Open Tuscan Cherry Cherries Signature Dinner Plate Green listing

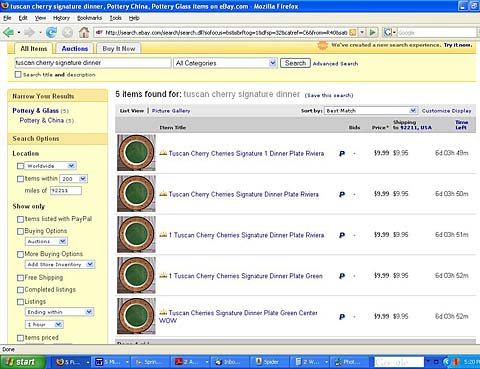click(246, 276)
